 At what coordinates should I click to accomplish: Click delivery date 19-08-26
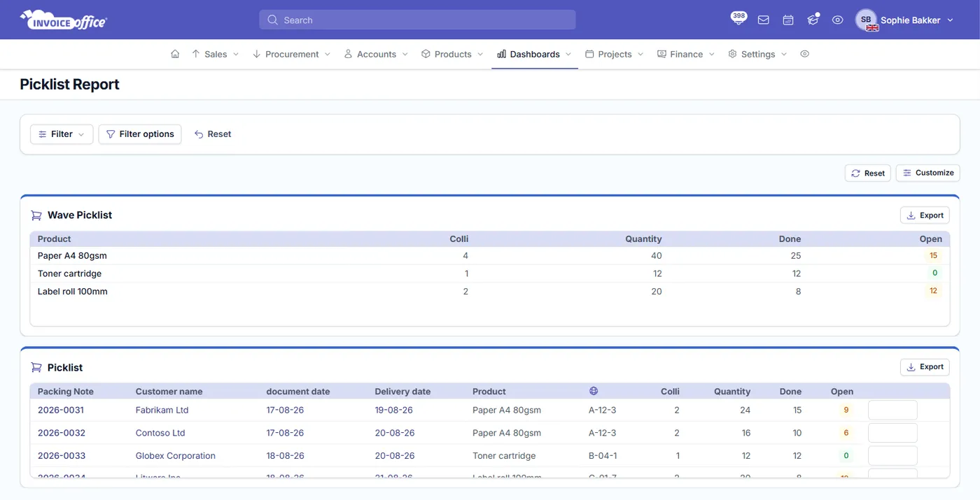tap(393, 410)
